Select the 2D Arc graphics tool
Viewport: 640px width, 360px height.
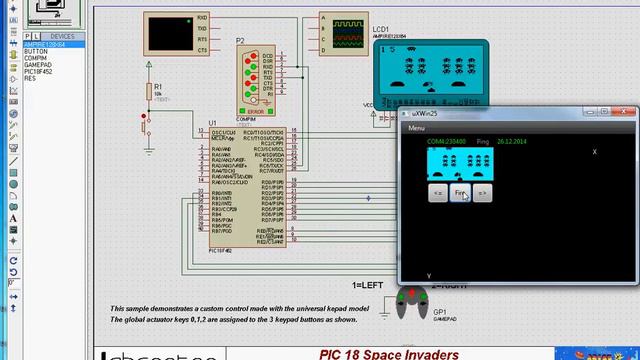[13, 196]
